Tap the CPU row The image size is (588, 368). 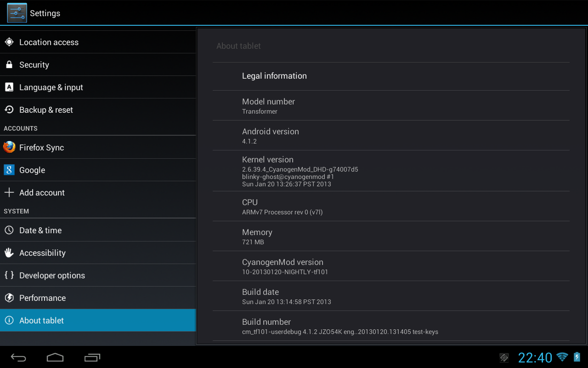click(x=391, y=207)
